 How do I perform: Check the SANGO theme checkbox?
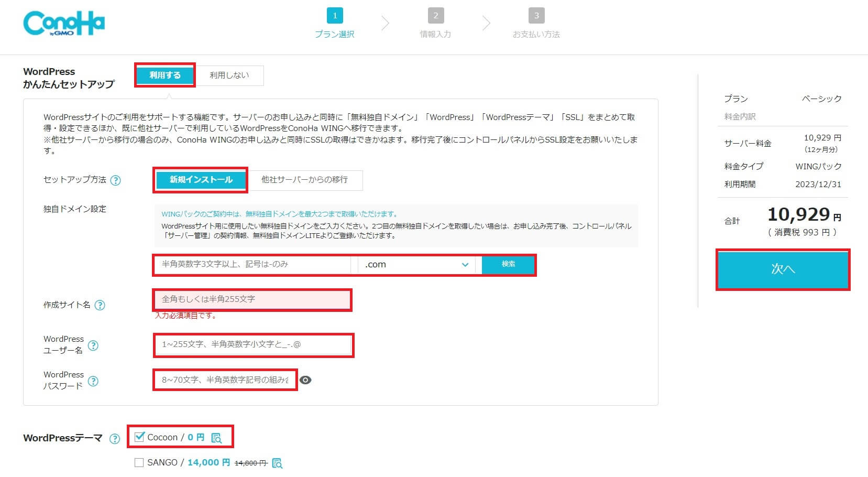click(x=139, y=462)
